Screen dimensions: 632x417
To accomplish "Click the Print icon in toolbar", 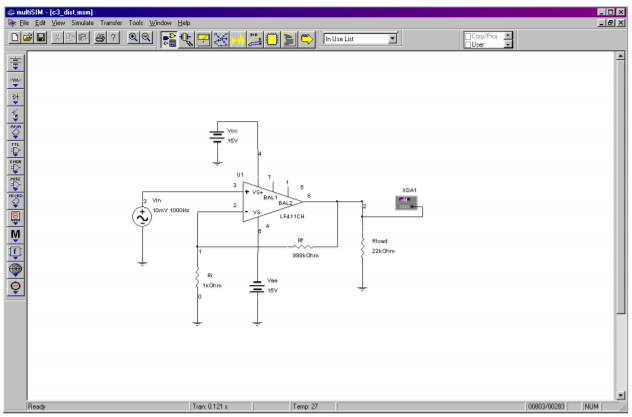I will 101,38.
